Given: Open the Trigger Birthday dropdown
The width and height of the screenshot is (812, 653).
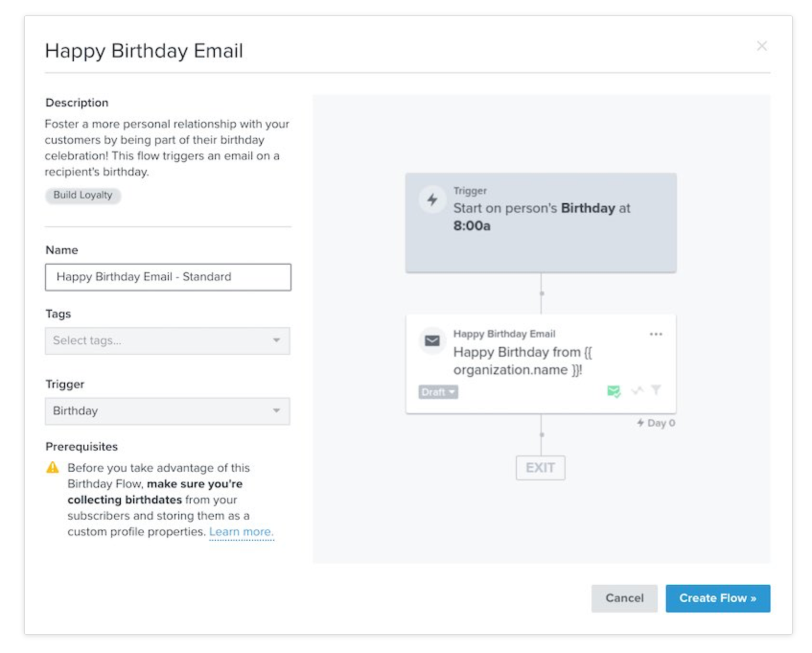Looking at the screenshot, I should pos(167,411).
